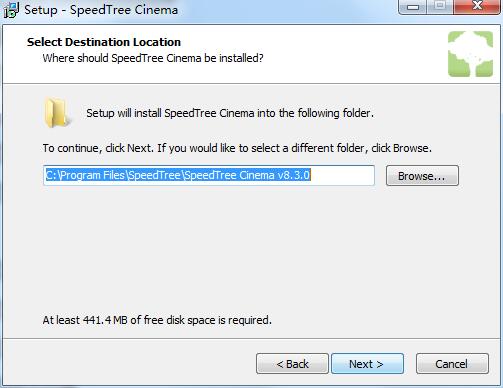Go back with the < Back button
This screenshot has width=503, height=388.
pyautogui.click(x=292, y=364)
